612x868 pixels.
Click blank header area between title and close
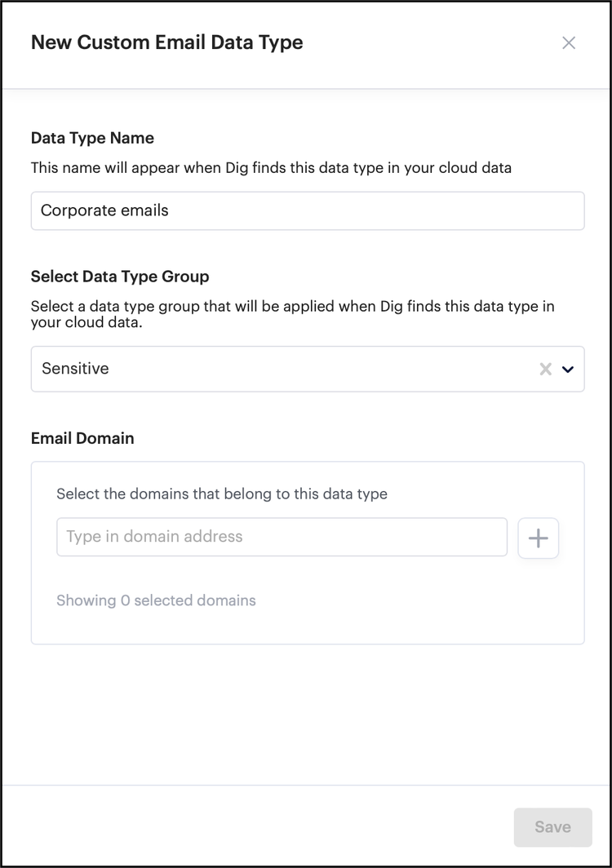click(x=432, y=43)
